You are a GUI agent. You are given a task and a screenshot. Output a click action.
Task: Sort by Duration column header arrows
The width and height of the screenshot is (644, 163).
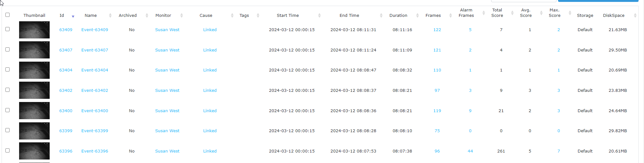point(417,15)
